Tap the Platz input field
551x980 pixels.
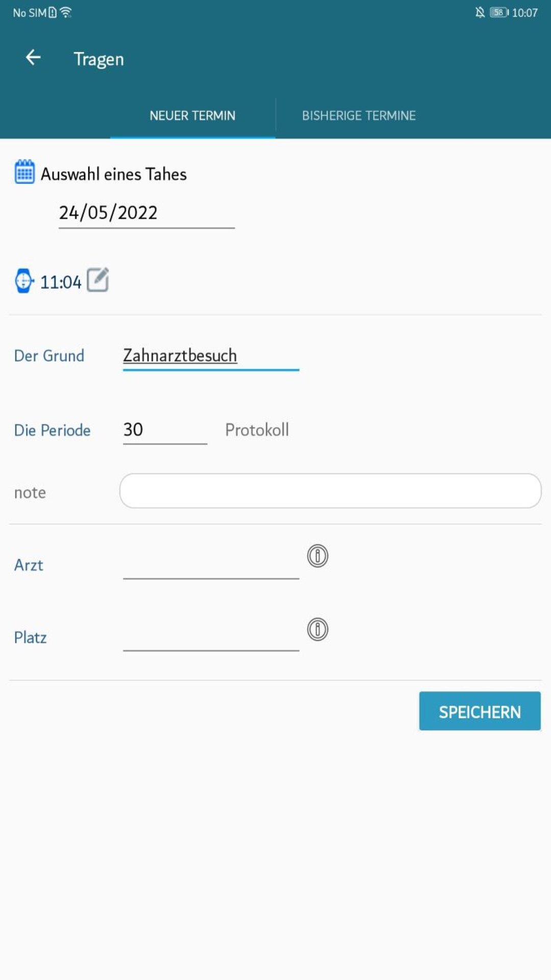(x=211, y=638)
